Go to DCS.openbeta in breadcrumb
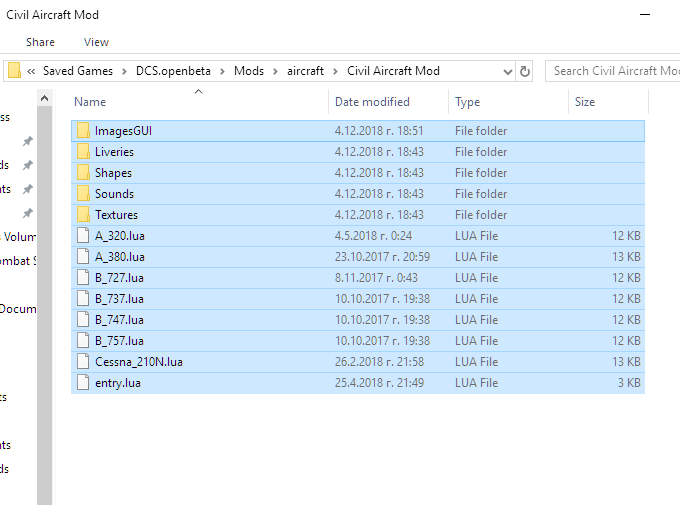The width and height of the screenshot is (680, 505). tap(173, 71)
